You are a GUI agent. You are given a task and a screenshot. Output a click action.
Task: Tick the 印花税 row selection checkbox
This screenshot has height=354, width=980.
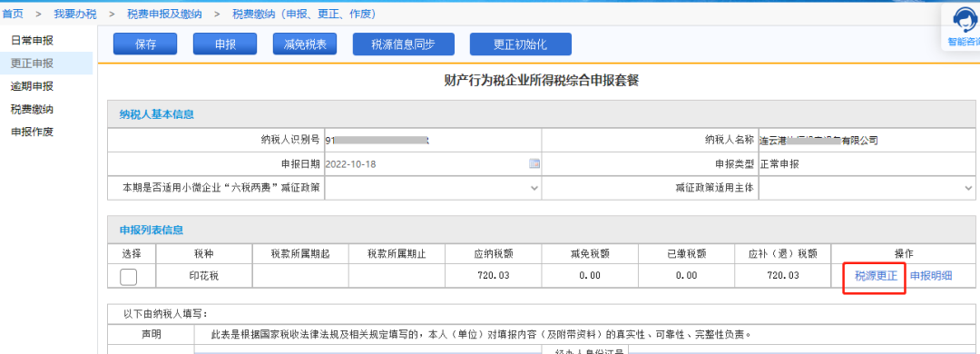pos(128,276)
